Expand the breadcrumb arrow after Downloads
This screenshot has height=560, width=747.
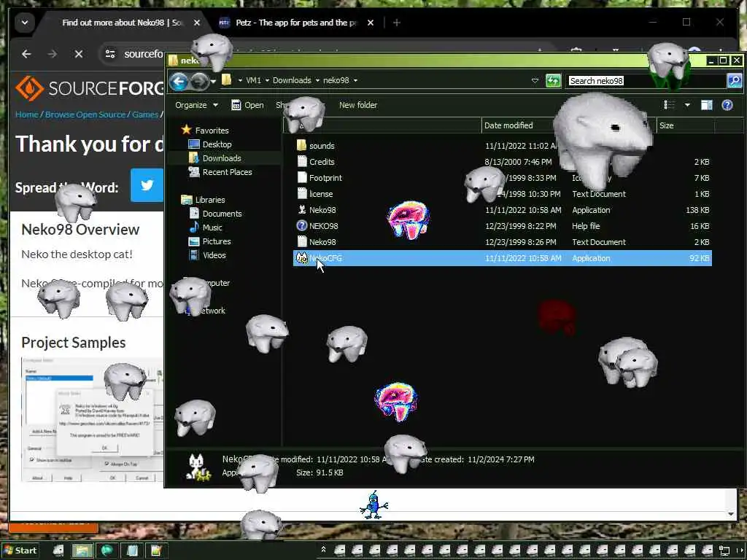[x=317, y=80]
